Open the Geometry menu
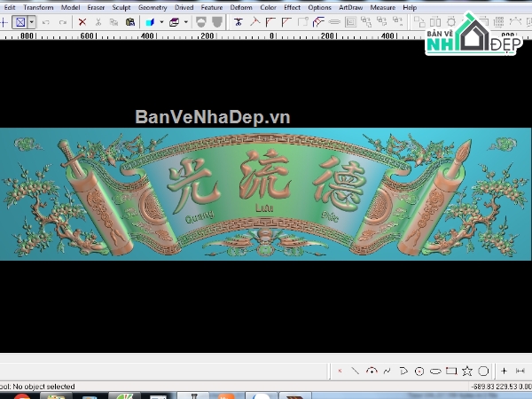Viewport: 532px width, 399px height. [153, 7]
